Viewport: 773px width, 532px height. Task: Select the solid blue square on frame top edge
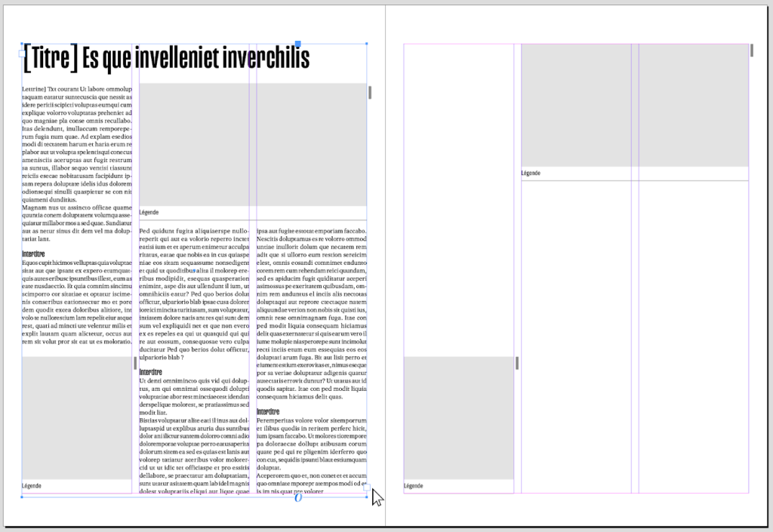point(298,45)
